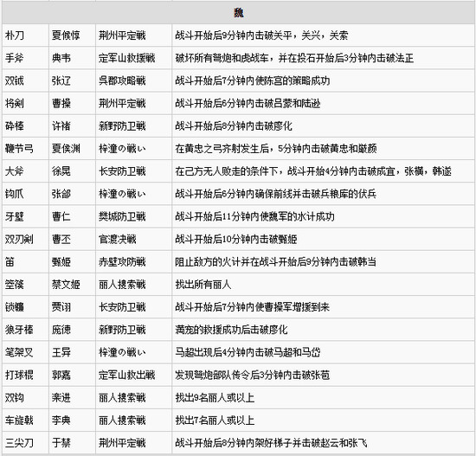The width and height of the screenshot is (476, 456).
Task: Click the 将剣 weapon cell
Action: pos(25,103)
